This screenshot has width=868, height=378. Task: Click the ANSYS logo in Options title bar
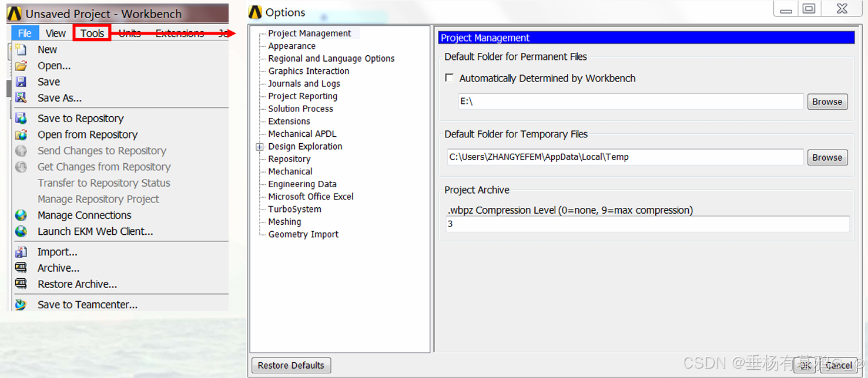(255, 12)
